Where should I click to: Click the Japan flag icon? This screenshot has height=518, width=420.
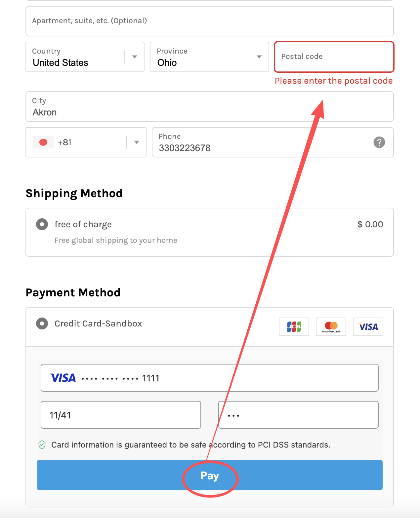pos(43,142)
